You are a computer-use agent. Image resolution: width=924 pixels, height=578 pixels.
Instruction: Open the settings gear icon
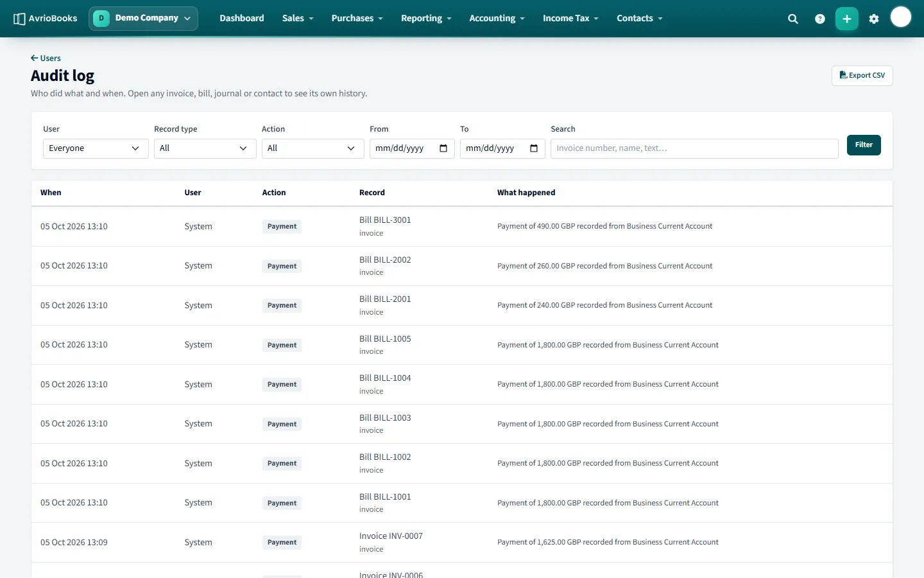(874, 19)
